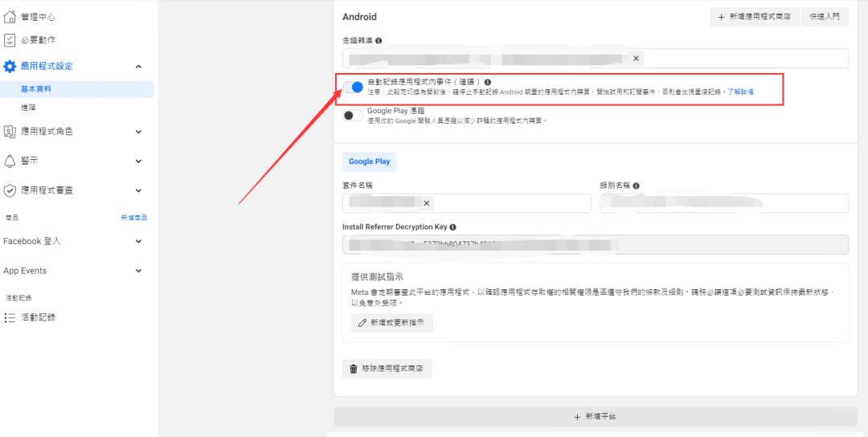Expand the App Events chevron
868x437 pixels.
(x=138, y=271)
